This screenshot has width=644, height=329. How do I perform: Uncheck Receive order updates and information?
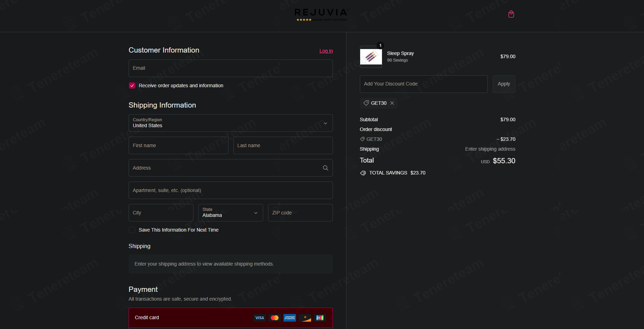click(x=132, y=85)
